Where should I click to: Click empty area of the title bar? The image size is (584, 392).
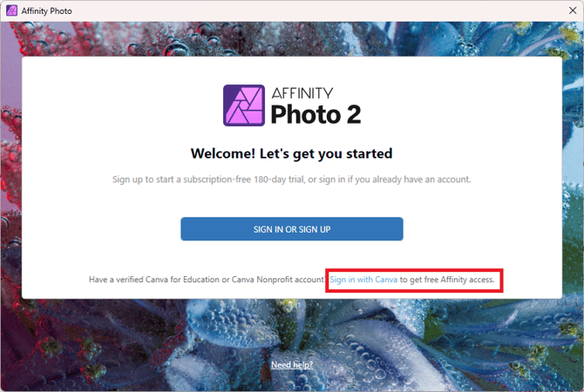point(261,10)
